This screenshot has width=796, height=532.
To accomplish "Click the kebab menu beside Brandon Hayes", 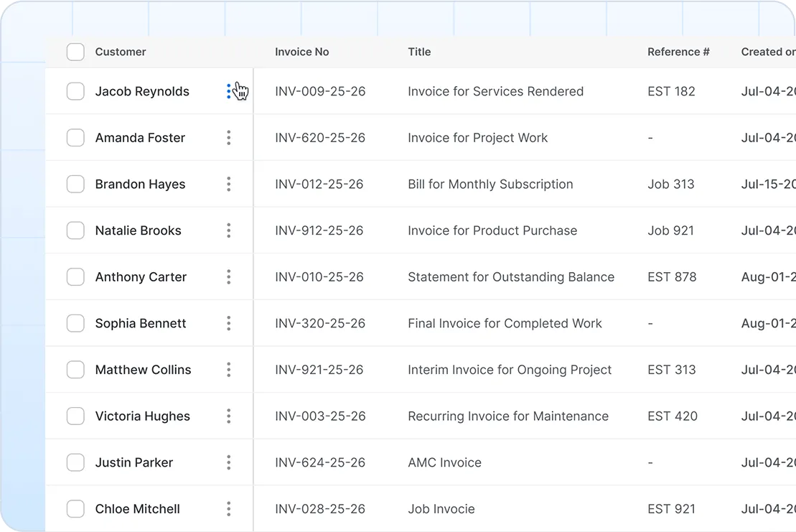I will pyautogui.click(x=228, y=184).
